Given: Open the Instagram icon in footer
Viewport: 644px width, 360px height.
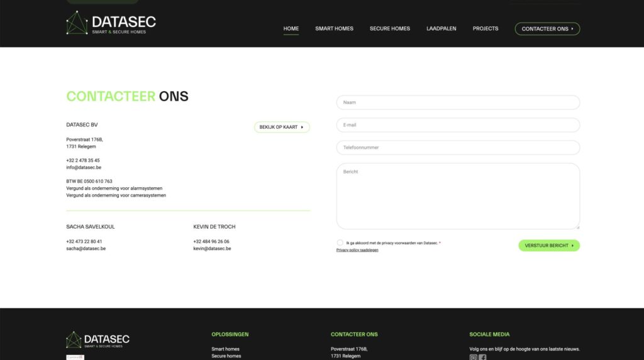Looking at the screenshot, I should click(x=473, y=357).
